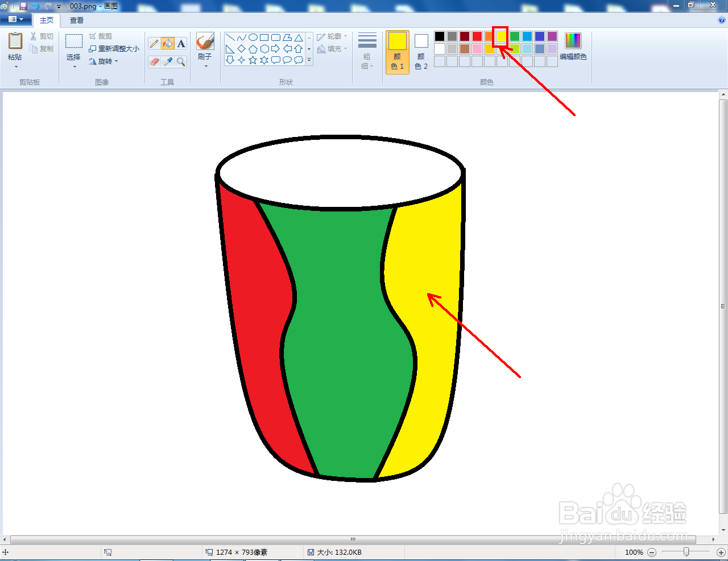The width and height of the screenshot is (728, 561).
Task: Open the Outline (轮廓) dropdown
Action: 332,36
